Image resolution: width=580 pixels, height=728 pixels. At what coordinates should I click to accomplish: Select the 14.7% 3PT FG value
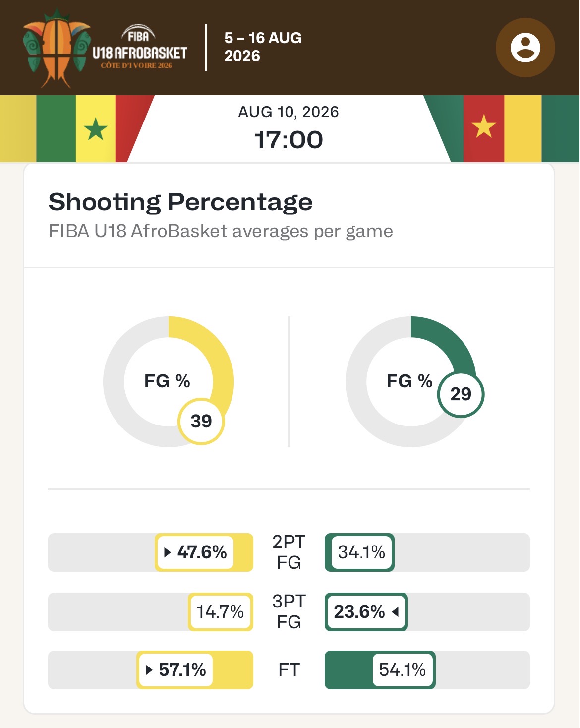pyautogui.click(x=220, y=612)
